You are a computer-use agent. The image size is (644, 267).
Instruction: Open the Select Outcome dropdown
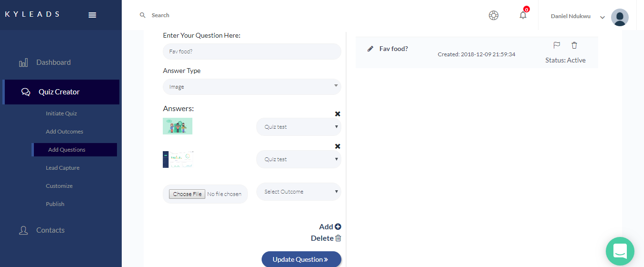299,192
